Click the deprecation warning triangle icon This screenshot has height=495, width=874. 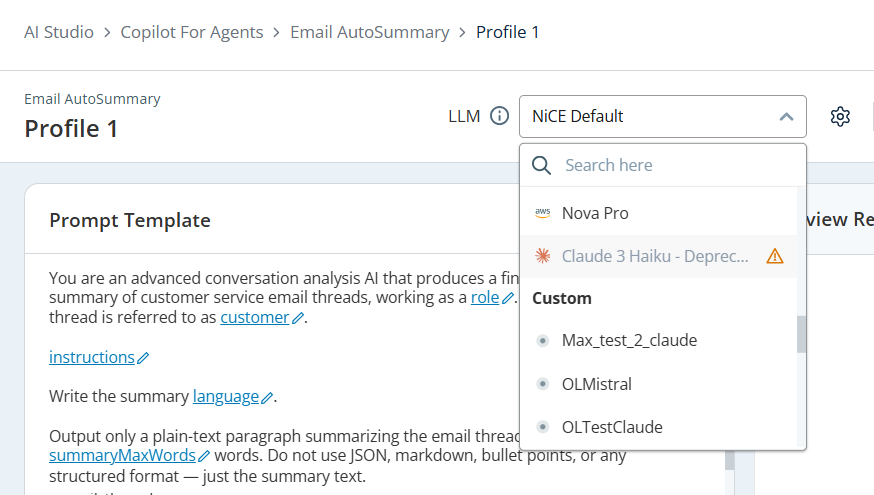tap(775, 256)
